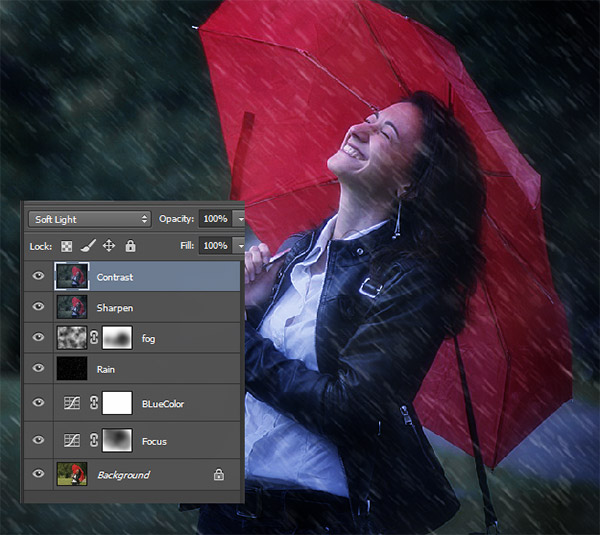Viewport: 600px width, 535px height.
Task: Toggle visibility of the Rain layer
Action: (39, 369)
